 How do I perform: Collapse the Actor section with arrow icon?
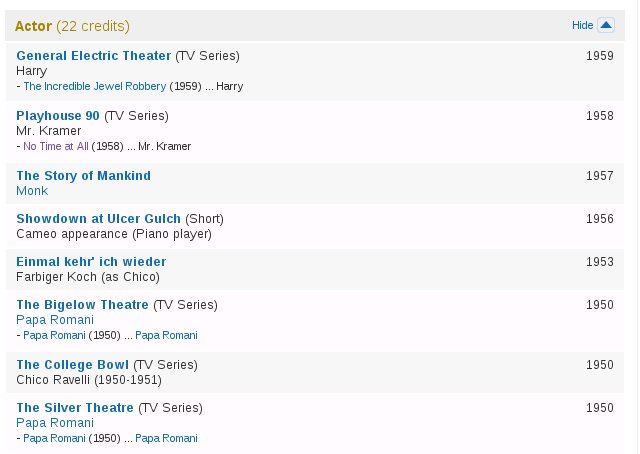605,25
